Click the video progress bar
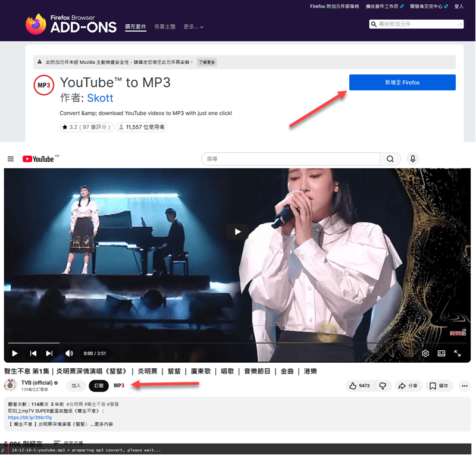Image resolution: width=476 pixels, height=455 pixels. point(237,343)
